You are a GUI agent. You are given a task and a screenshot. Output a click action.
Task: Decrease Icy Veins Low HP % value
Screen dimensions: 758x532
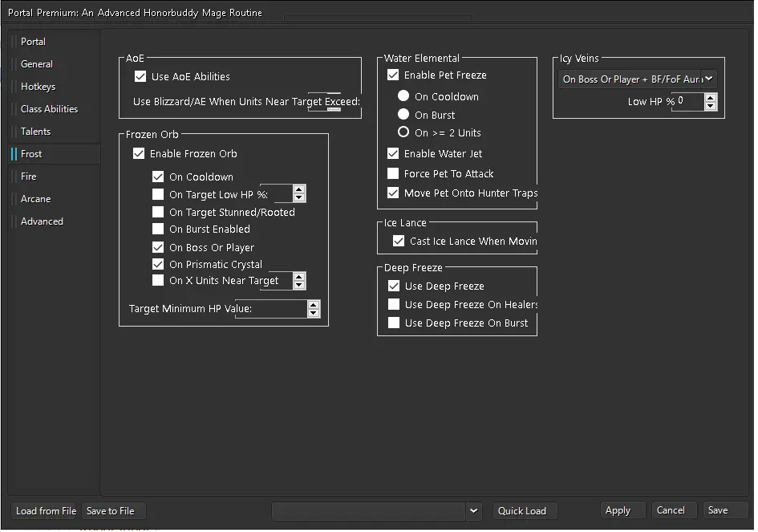711,106
